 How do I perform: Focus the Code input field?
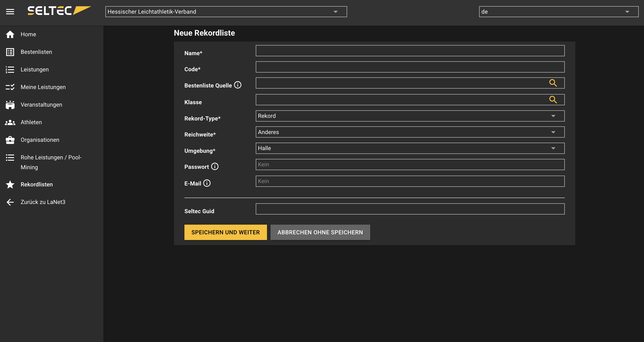point(410,67)
